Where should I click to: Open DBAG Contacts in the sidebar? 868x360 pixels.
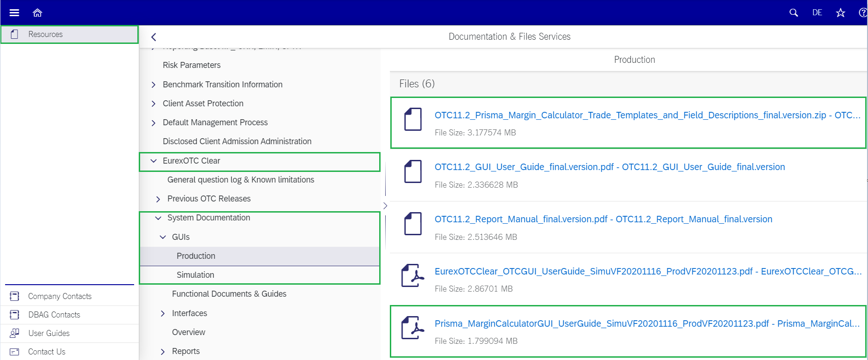[54, 315]
